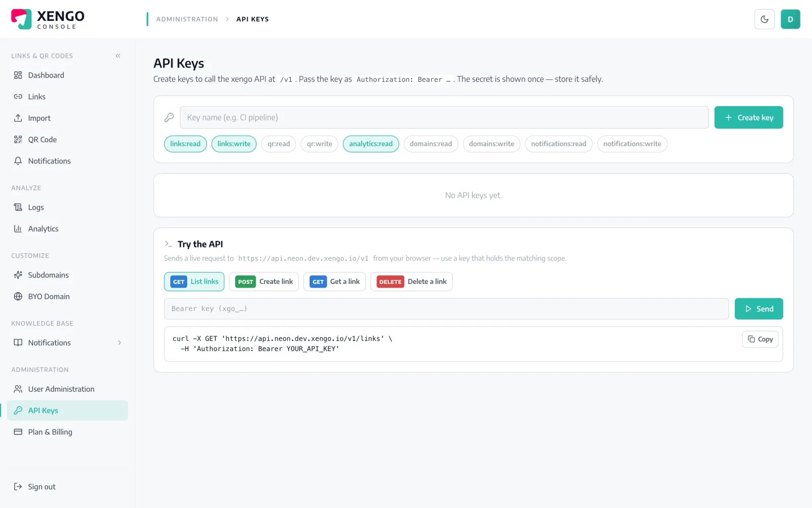Click the Plan & Billing card icon

coord(18,432)
